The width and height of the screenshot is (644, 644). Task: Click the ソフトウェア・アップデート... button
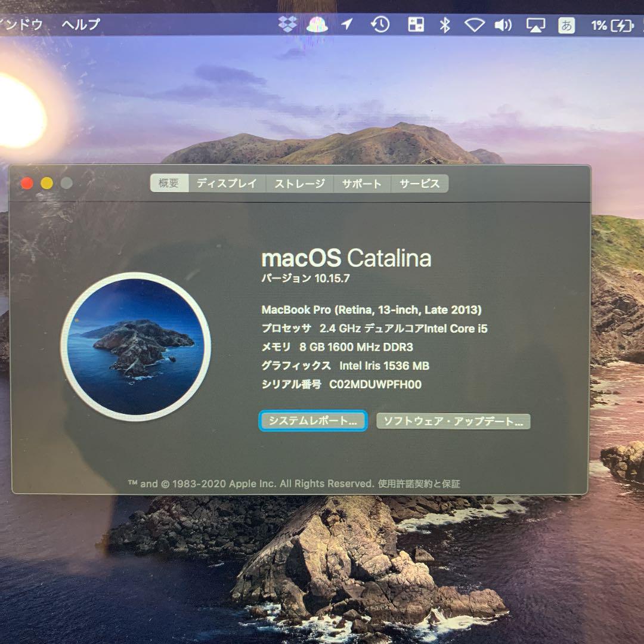[x=453, y=422]
